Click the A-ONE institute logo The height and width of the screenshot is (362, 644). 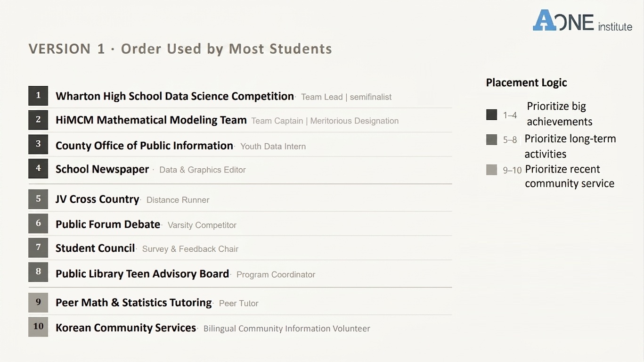[582, 21]
